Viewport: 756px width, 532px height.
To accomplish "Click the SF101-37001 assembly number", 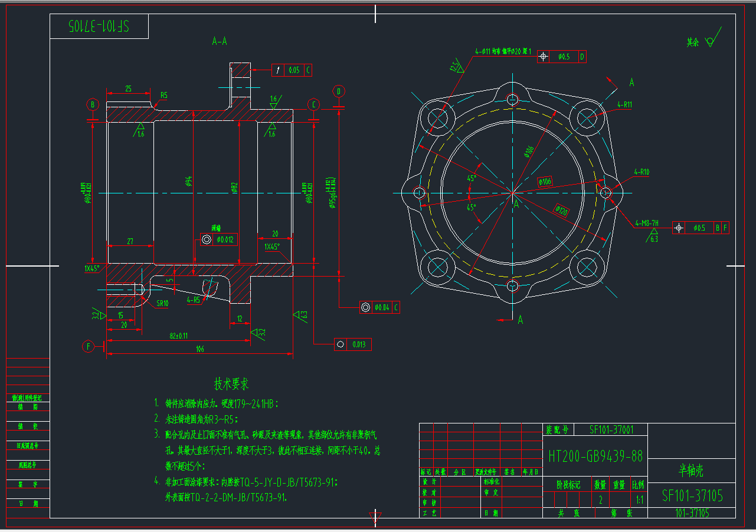I will tap(611, 429).
